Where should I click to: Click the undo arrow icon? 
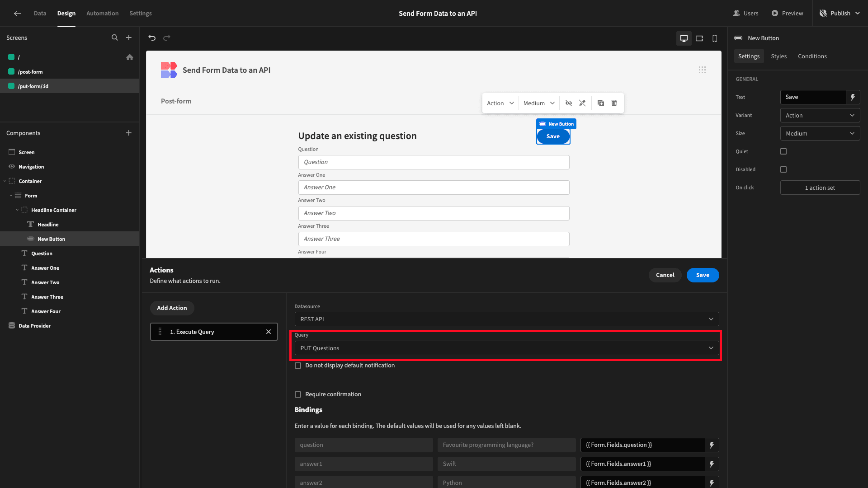click(152, 38)
